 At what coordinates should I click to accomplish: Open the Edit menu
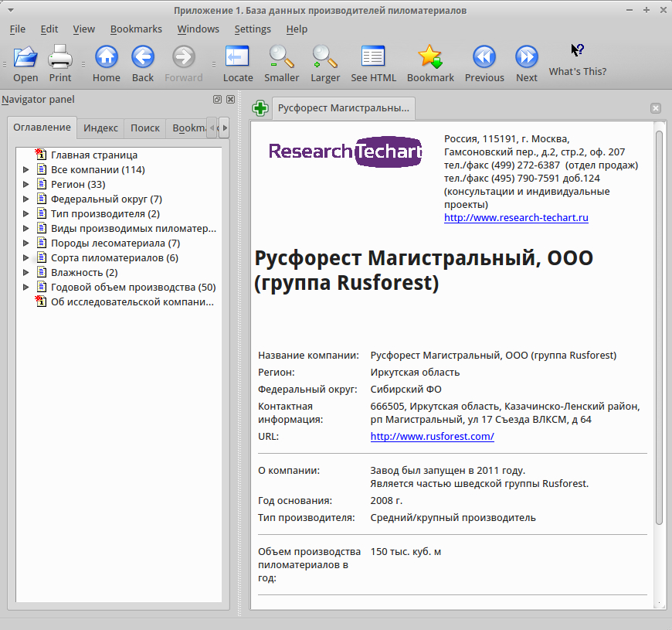(49, 29)
